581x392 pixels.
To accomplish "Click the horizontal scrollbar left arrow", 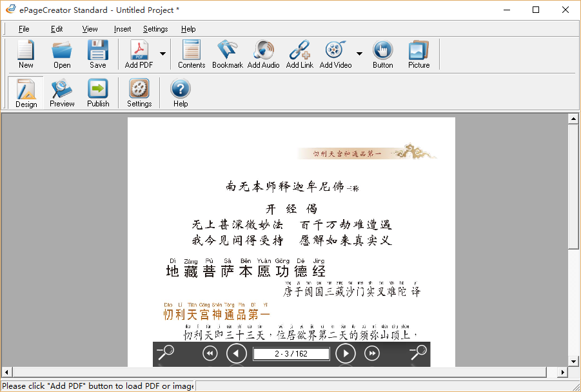I will coord(6,372).
